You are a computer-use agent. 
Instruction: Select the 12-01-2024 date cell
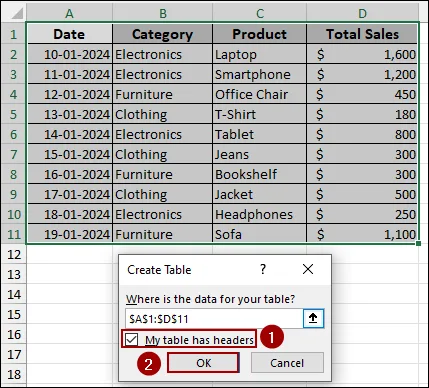70,94
